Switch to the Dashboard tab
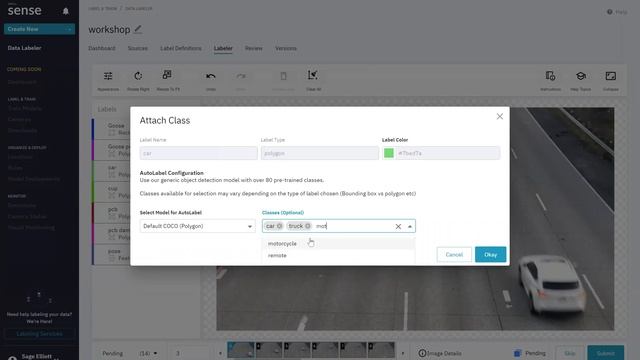Image resolution: width=640 pixels, height=360 pixels. (x=102, y=48)
